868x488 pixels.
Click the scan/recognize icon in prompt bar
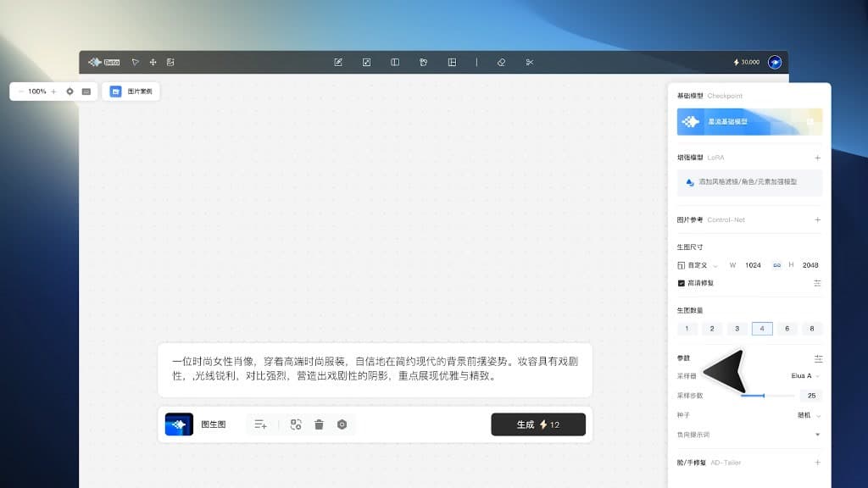point(296,424)
